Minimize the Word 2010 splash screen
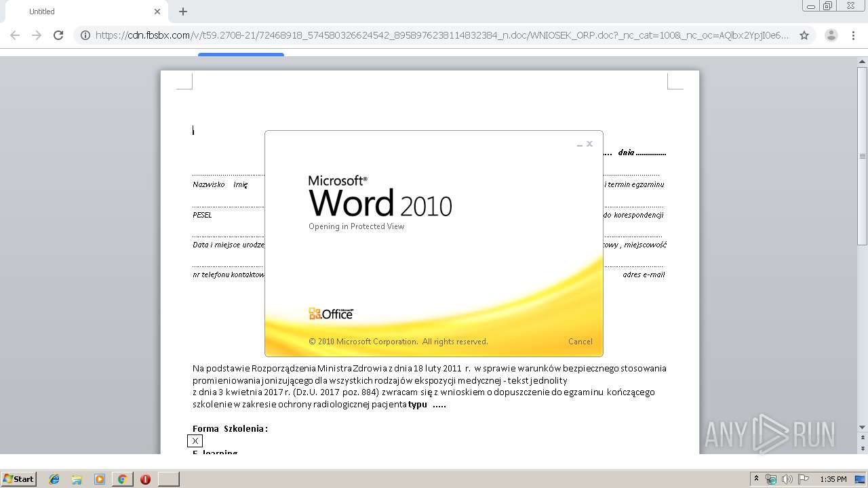The image size is (868, 488). 580,144
